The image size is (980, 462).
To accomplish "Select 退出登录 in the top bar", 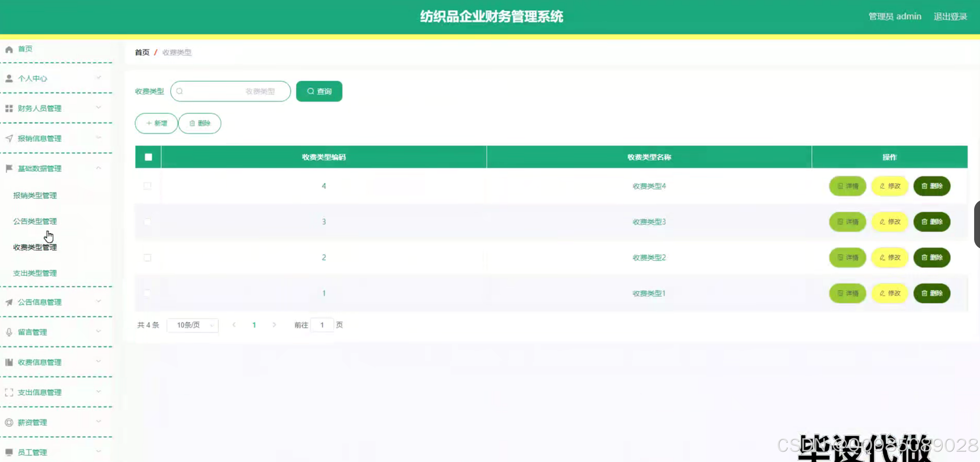I will tap(951, 16).
